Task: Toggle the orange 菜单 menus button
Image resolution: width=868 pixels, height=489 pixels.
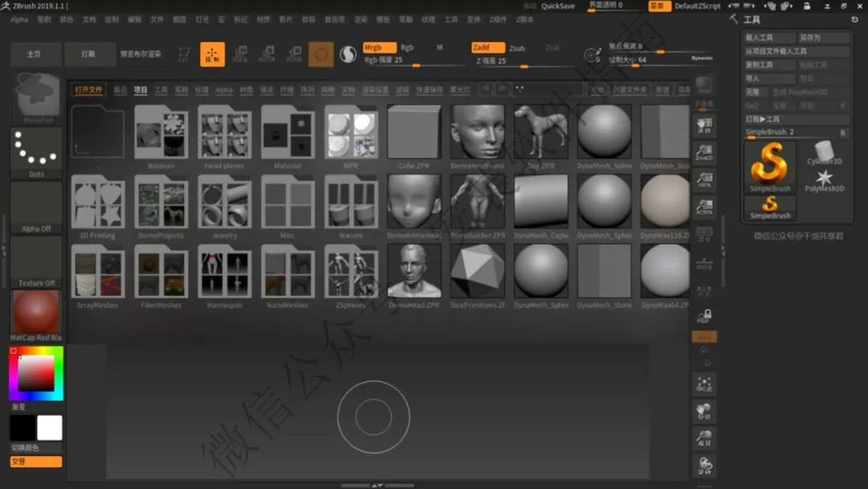Action: coord(659,6)
